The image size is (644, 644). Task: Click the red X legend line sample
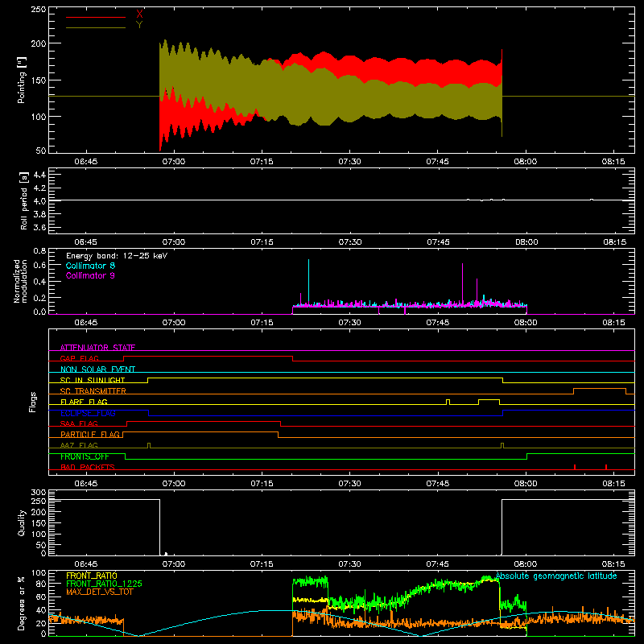[96, 17]
